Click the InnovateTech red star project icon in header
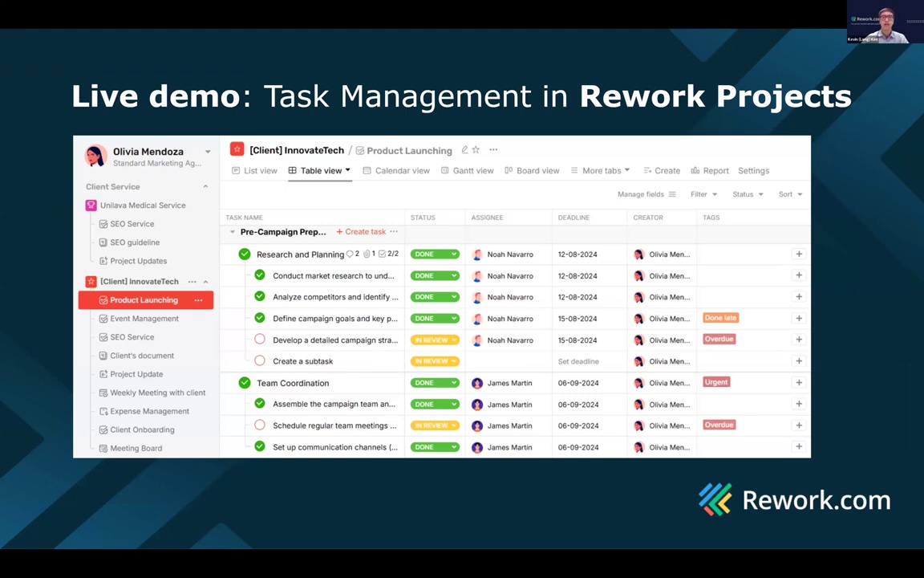This screenshot has height=578, width=924. pos(237,149)
